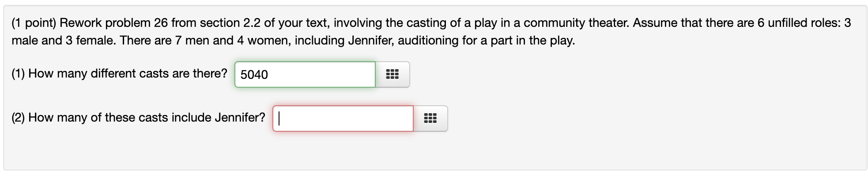Click the phrase 'community theater'
Viewport: 868px width, 174px height.
[x=576, y=23]
